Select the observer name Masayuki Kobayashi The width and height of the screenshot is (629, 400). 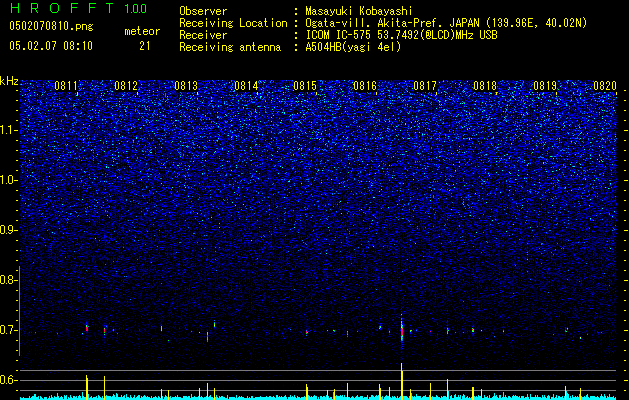point(359,11)
